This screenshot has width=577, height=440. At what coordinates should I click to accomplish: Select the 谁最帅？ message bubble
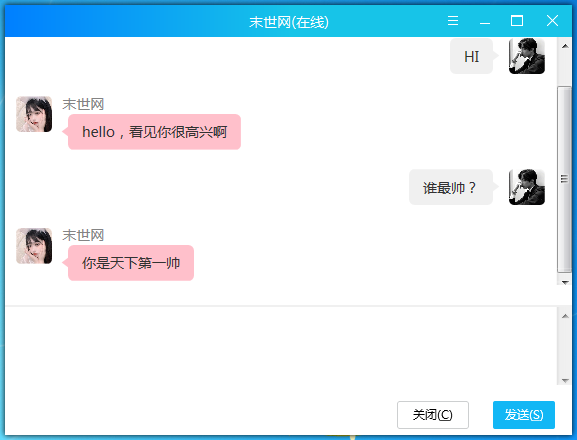click(x=451, y=187)
